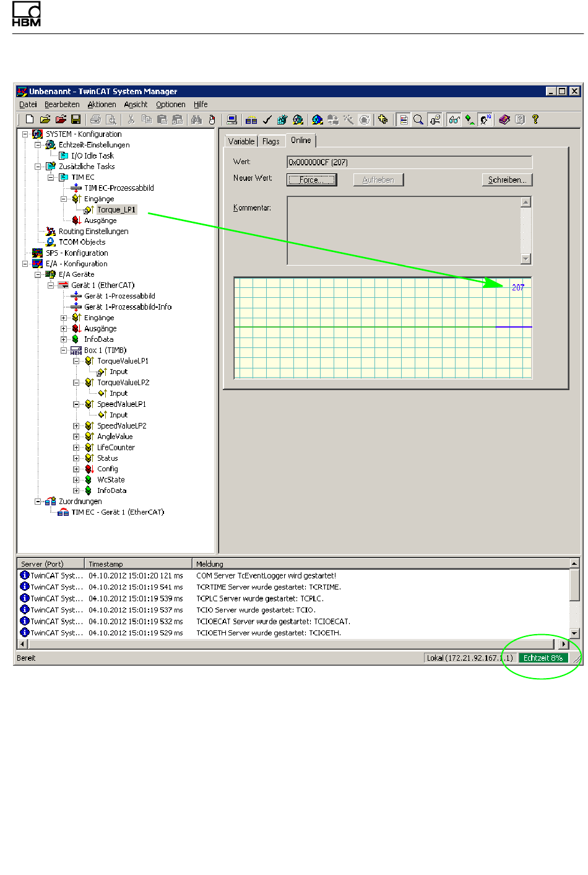Click the Meldung column header
Screen dimensions: 588x875
pos(381,564)
